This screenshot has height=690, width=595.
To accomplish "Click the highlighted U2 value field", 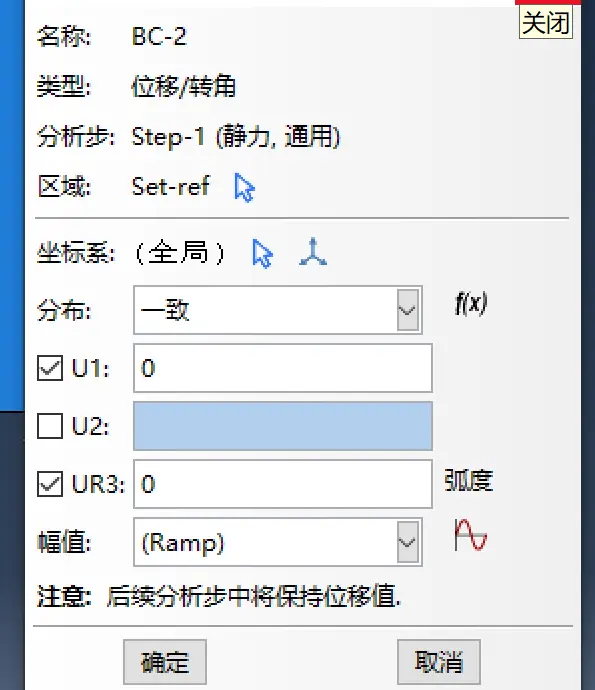I will [283, 426].
